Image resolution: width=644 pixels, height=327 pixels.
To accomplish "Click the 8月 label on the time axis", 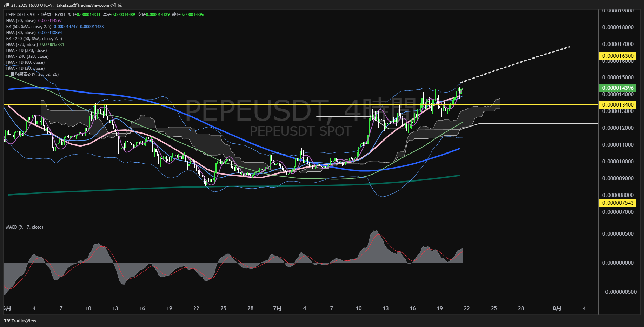I will 557,308.
